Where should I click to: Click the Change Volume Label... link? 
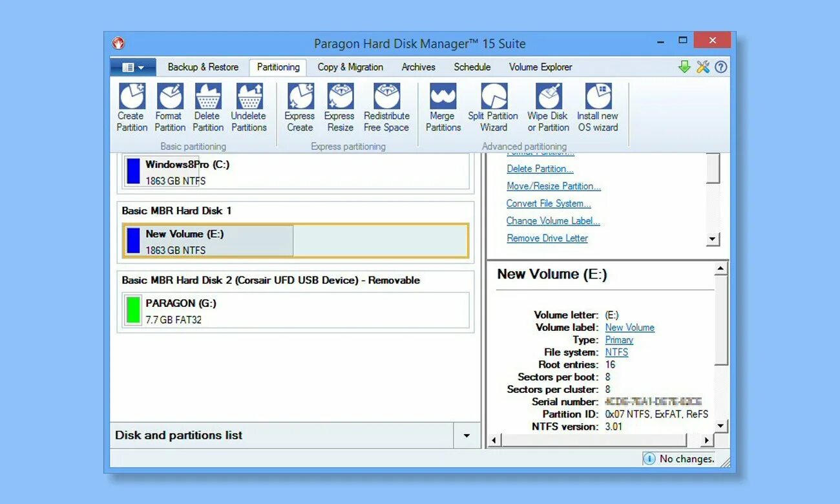coord(553,221)
